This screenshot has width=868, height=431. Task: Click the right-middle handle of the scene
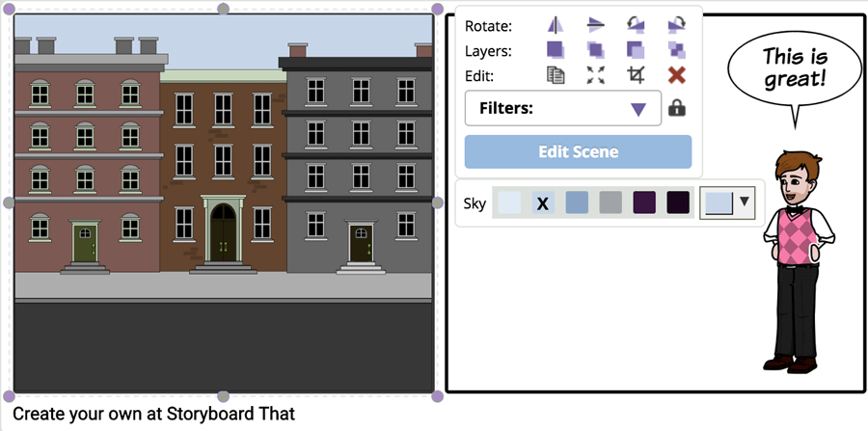(437, 202)
